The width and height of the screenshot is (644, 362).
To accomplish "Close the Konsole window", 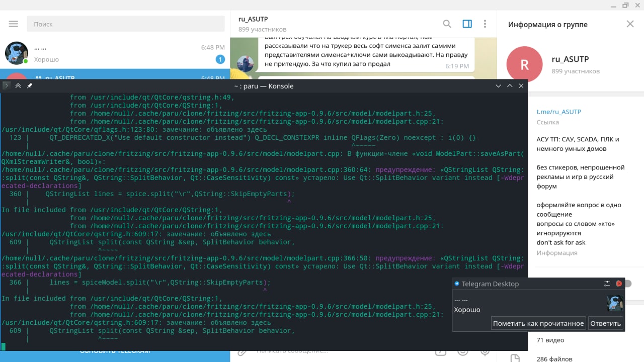I will pos(521,86).
